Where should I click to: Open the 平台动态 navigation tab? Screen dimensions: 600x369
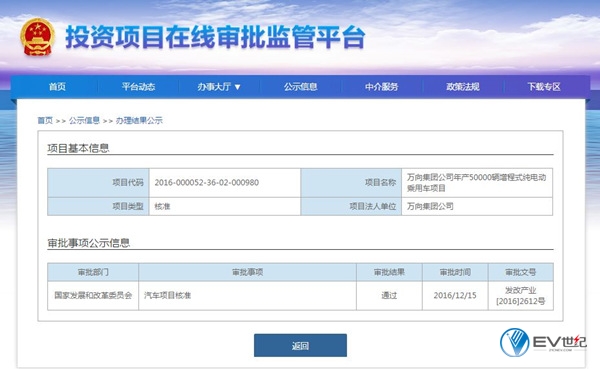click(x=138, y=87)
